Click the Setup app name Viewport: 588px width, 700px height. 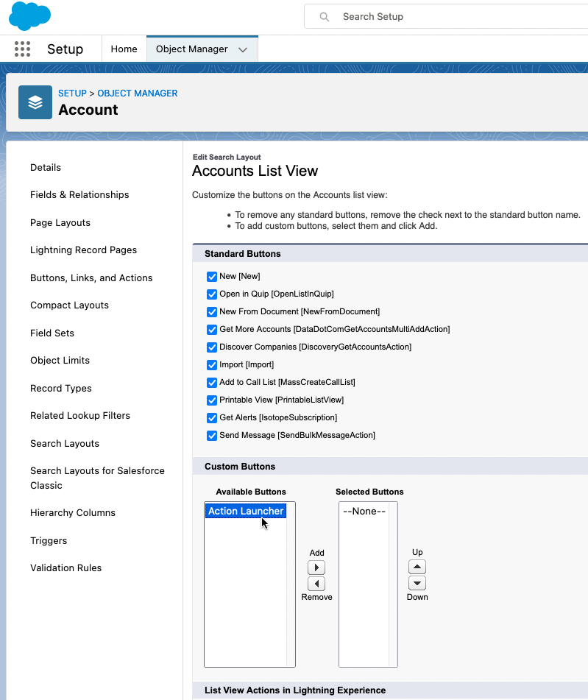tap(65, 49)
